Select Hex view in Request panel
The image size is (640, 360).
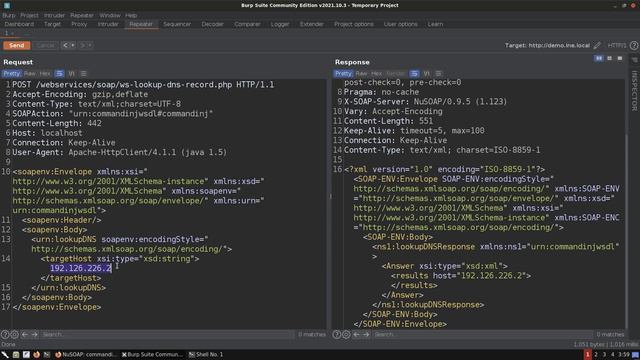(45, 73)
